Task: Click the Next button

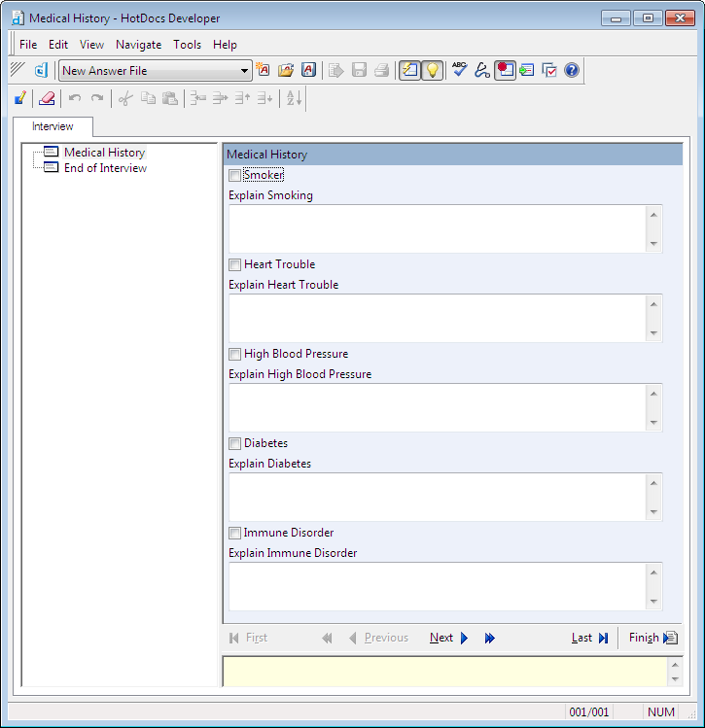Action: pos(448,638)
